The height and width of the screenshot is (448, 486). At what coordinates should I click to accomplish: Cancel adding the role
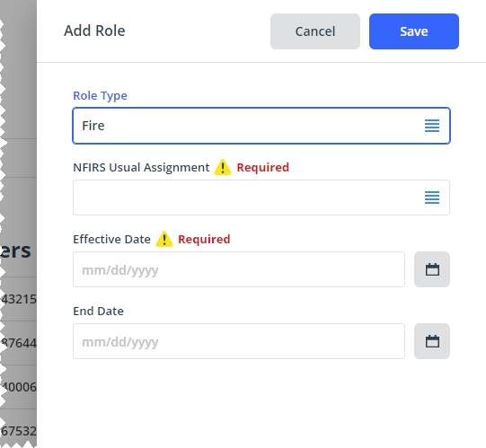click(315, 31)
